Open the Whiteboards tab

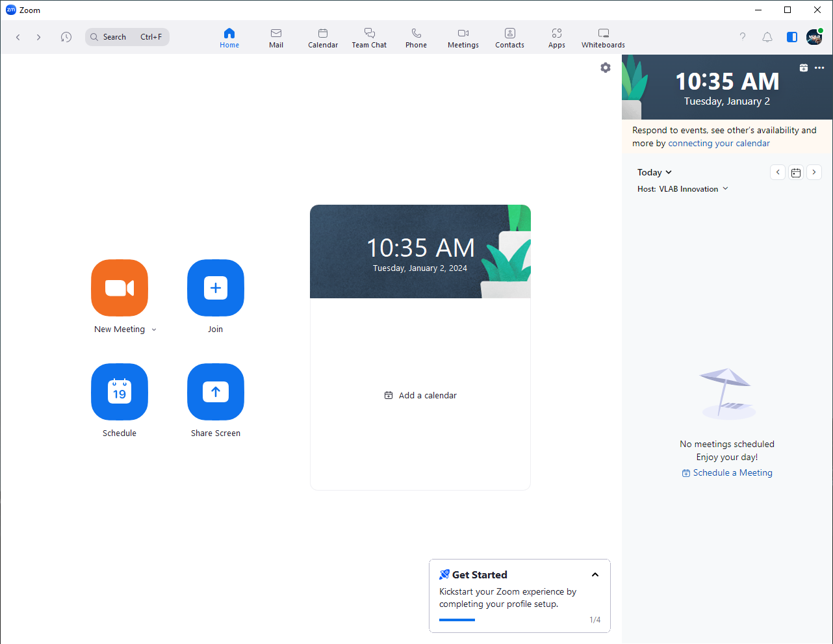pyautogui.click(x=603, y=38)
